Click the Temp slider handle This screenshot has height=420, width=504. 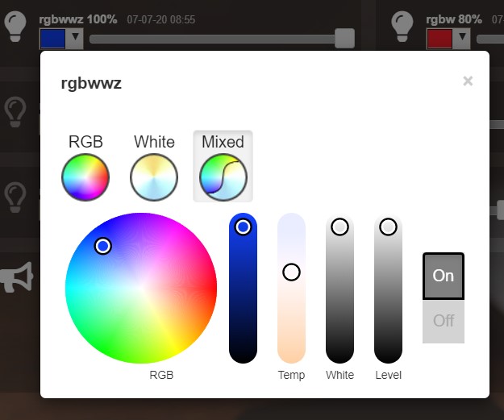coord(292,272)
